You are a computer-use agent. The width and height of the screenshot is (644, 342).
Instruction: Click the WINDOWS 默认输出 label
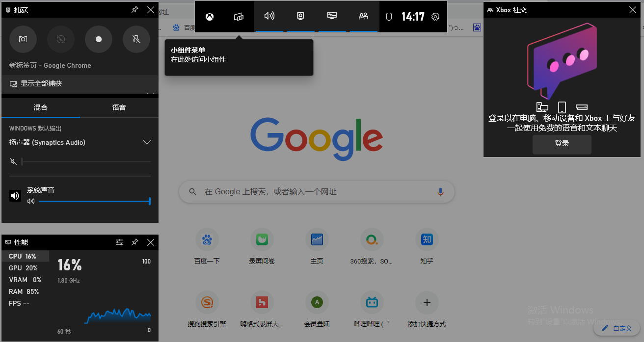point(35,129)
